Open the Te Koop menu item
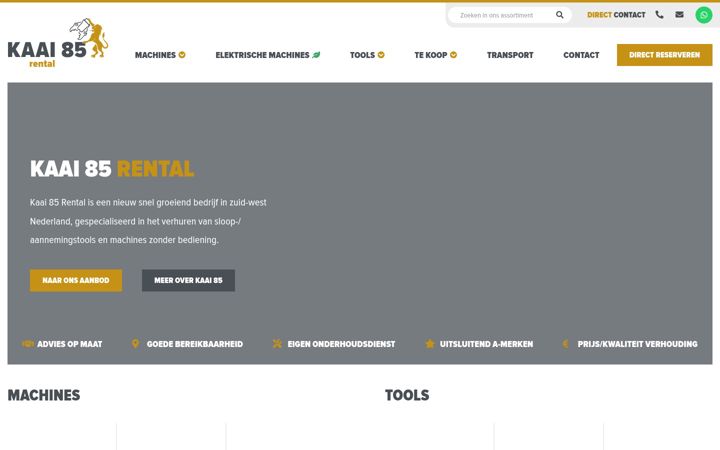 point(431,55)
